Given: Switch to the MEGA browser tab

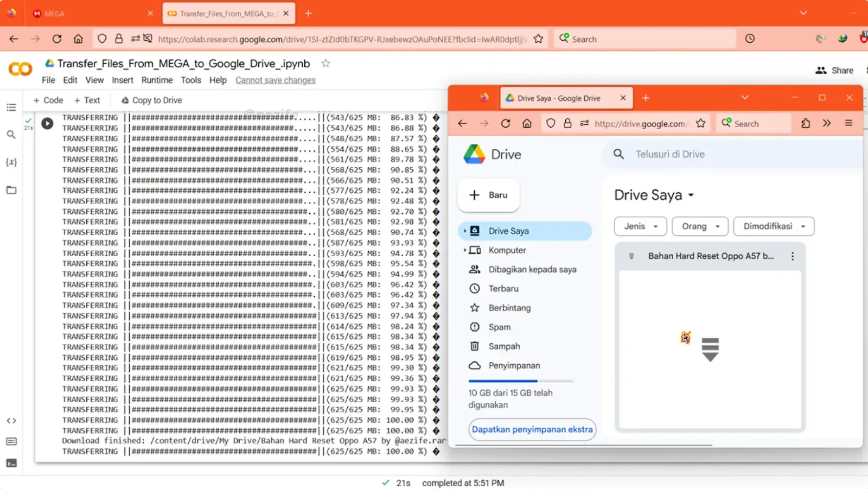Looking at the screenshot, I should point(81,13).
